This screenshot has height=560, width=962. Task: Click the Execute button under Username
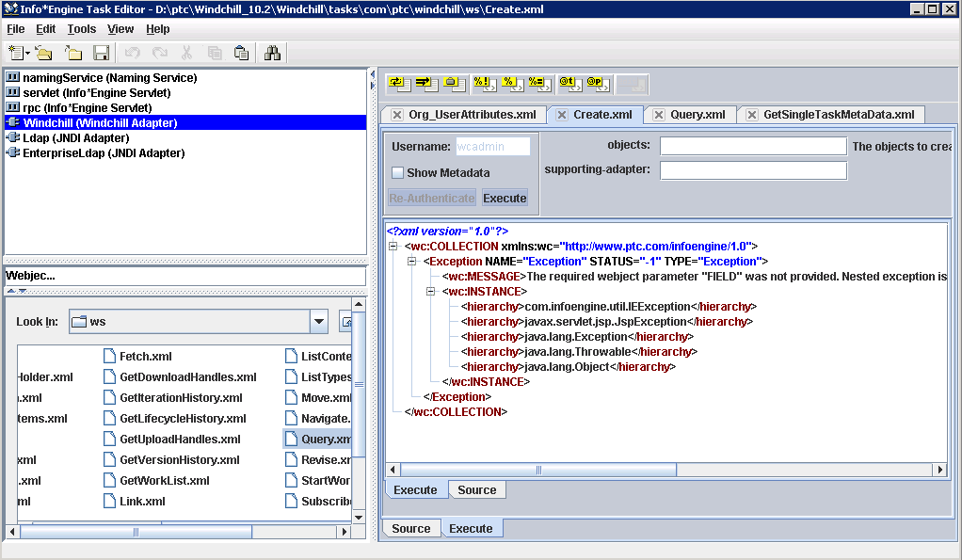pos(505,198)
